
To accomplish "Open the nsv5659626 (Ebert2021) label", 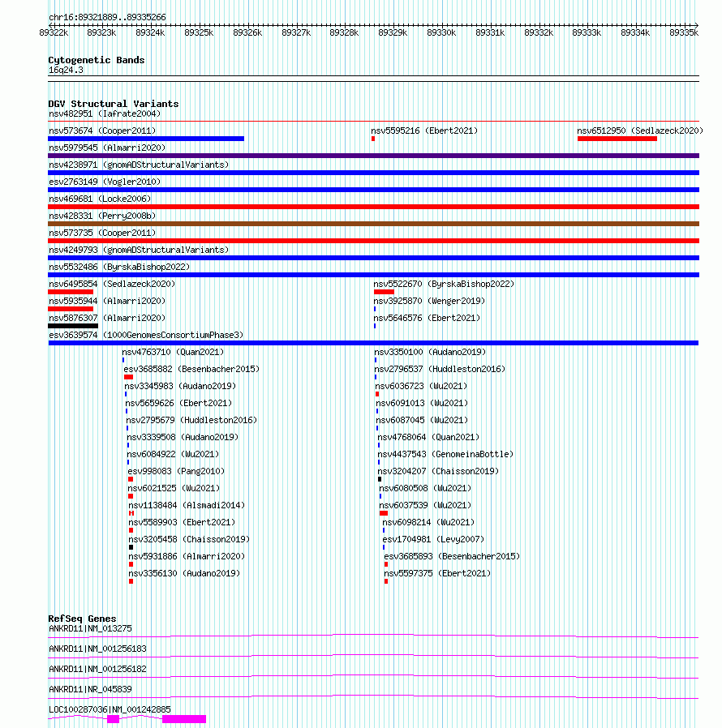I will pyautogui.click(x=178, y=403).
